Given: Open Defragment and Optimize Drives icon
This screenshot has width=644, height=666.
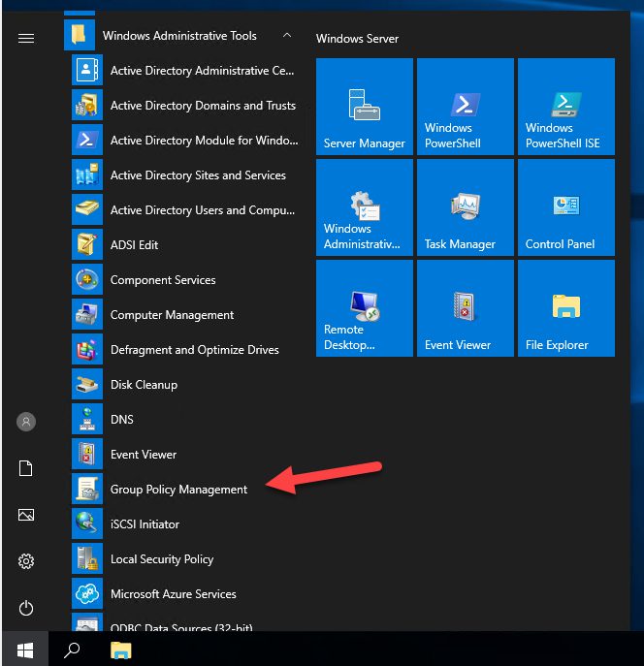Looking at the screenshot, I should (87, 349).
